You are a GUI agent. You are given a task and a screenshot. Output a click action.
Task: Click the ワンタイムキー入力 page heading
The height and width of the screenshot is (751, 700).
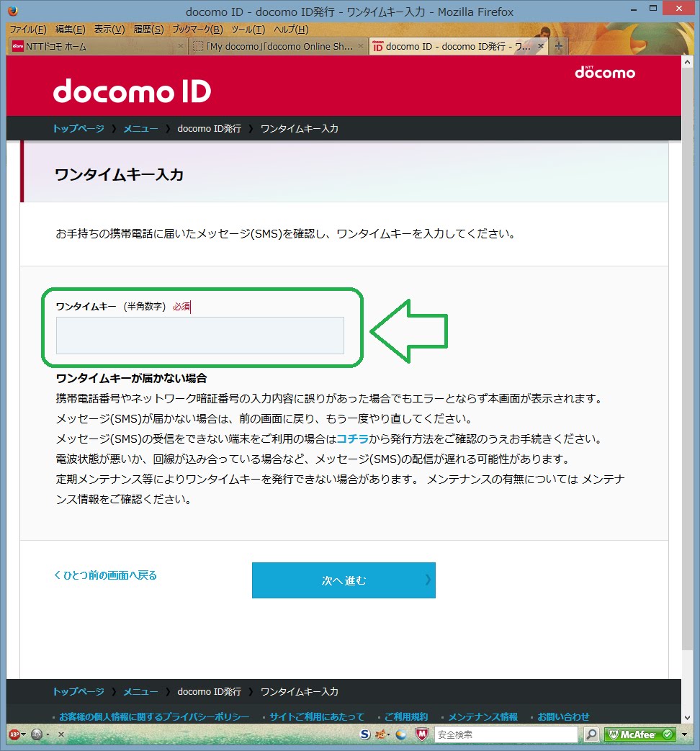pos(119,174)
